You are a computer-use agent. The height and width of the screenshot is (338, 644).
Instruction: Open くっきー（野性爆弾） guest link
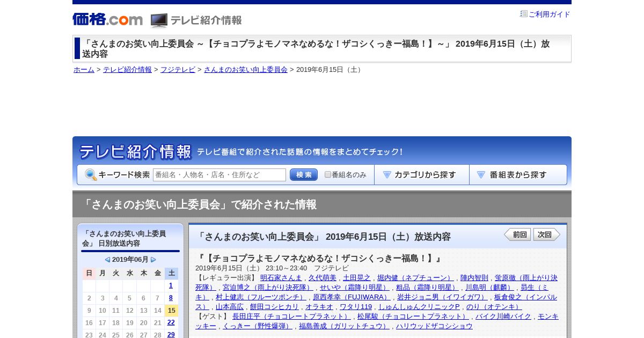pos(258,326)
